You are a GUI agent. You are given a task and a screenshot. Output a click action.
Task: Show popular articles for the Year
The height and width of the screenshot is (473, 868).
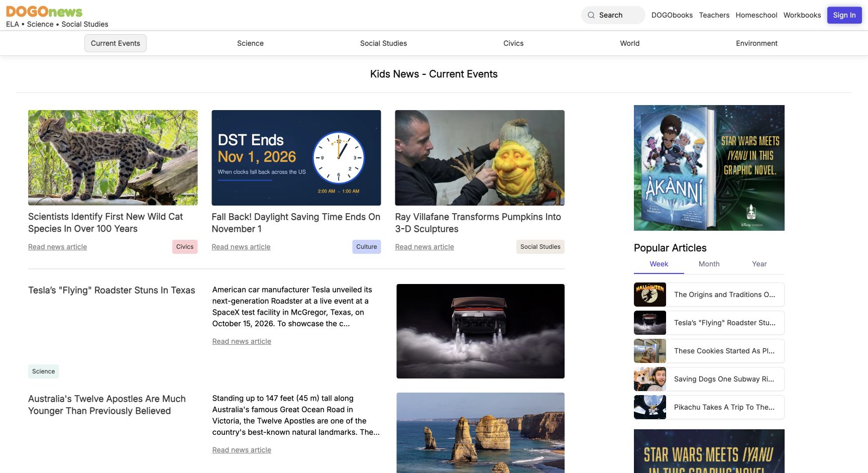tap(759, 264)
